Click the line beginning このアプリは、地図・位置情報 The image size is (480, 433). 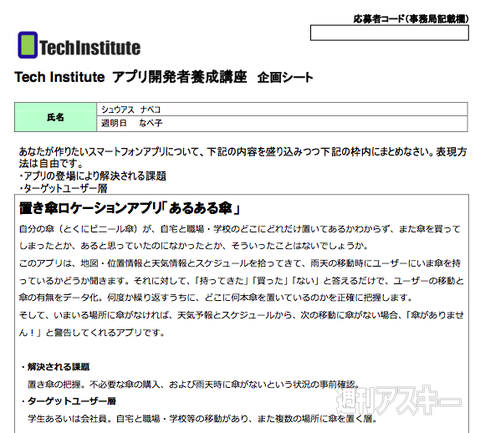pyautogui.click(x=240, y=263)
